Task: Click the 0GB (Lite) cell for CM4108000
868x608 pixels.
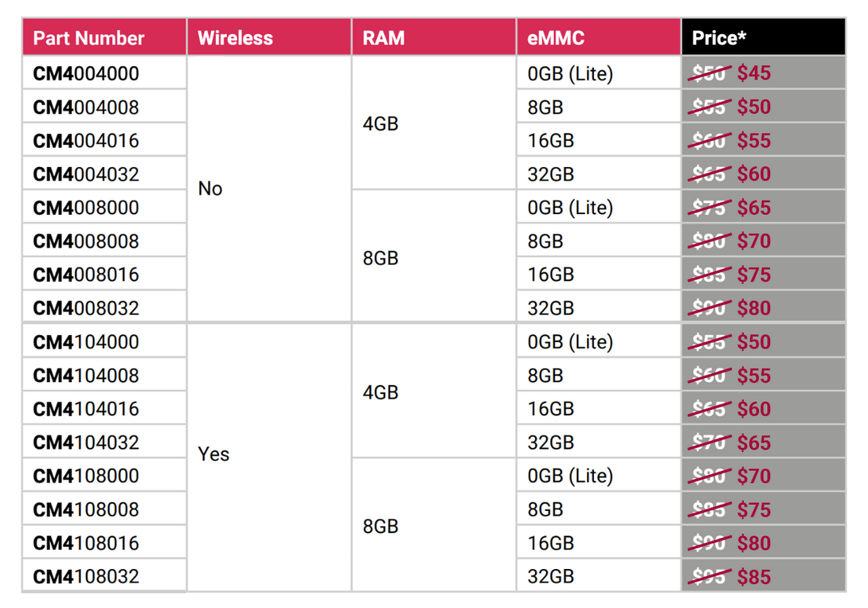Action: 570,476
